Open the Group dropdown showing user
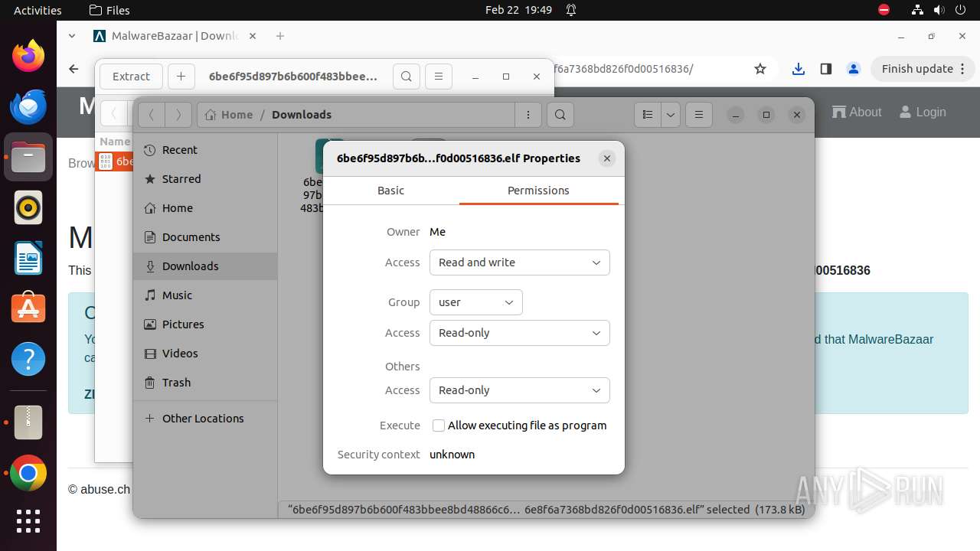 475,302
